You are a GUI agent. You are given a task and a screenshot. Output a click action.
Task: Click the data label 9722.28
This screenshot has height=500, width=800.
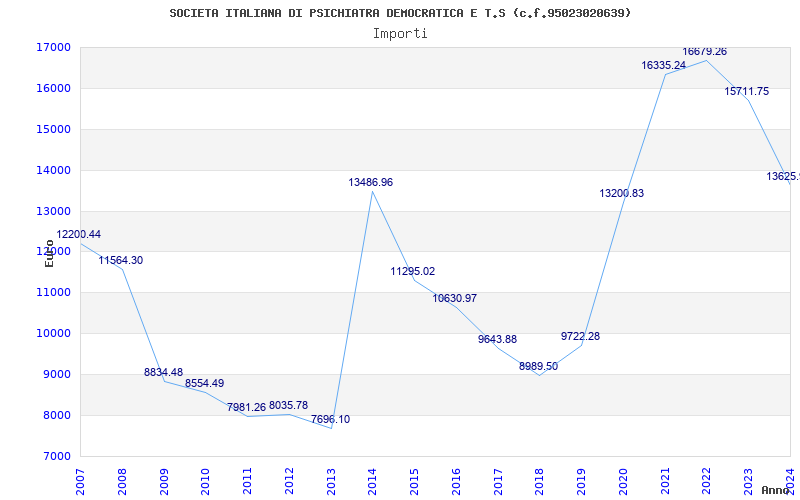pyautogui.click(x=580, y=337)
